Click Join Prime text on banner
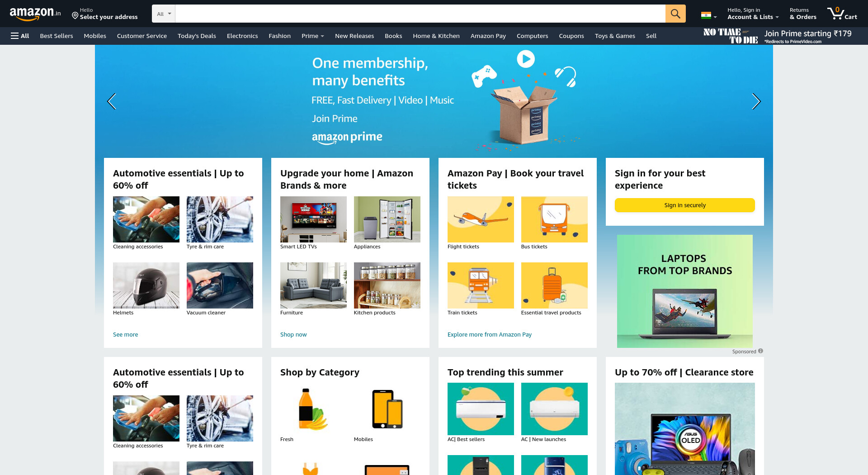Viewport: 868px width, 475px height. [x=335, y=119]
